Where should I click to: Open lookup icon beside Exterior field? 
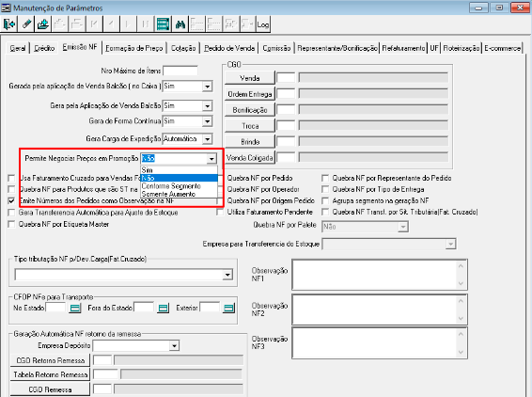[229, 308]
